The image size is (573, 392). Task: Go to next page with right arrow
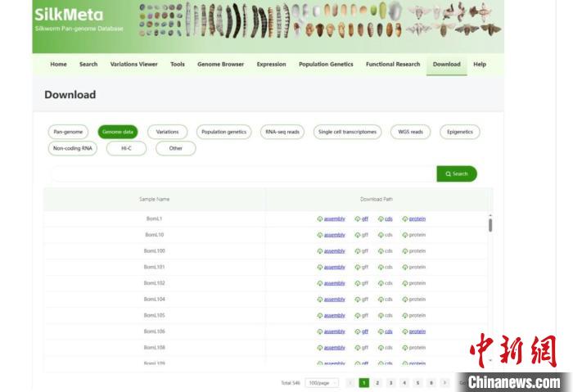[x=444, y=382]
